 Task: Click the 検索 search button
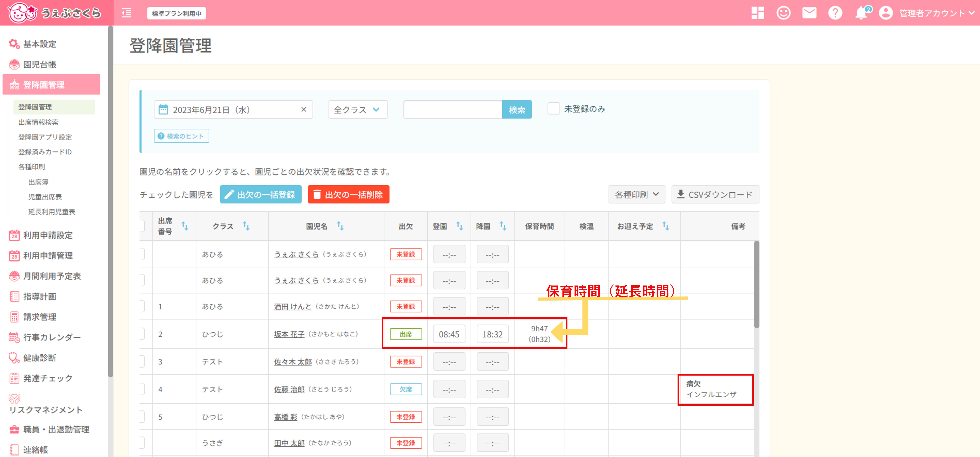pos(517,109)
